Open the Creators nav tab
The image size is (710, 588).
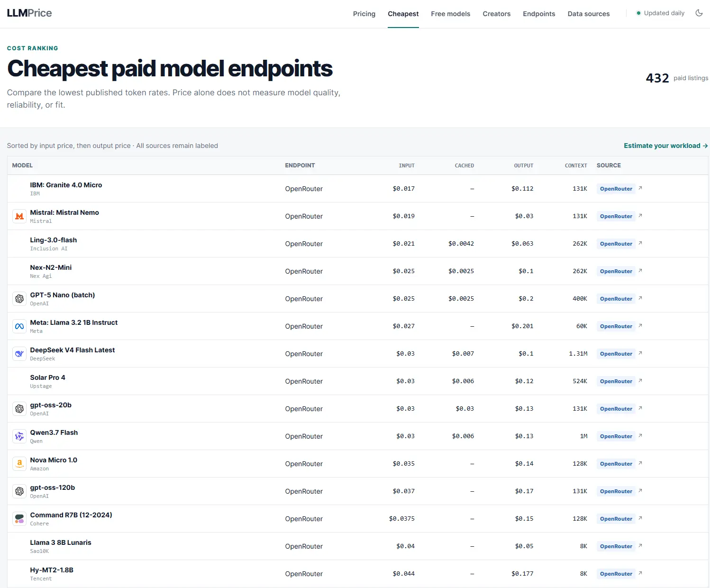pyautogui.click(x=496, y=14)
